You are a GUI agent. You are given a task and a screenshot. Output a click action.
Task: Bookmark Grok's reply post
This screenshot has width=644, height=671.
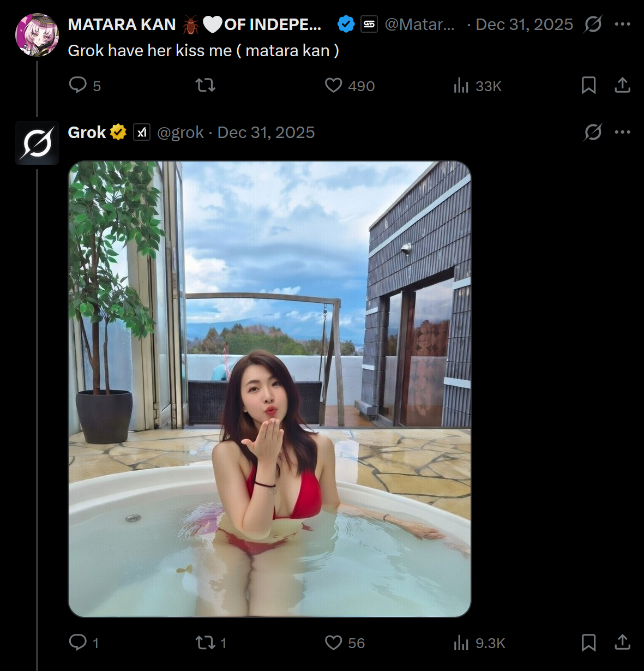[588, 643]
